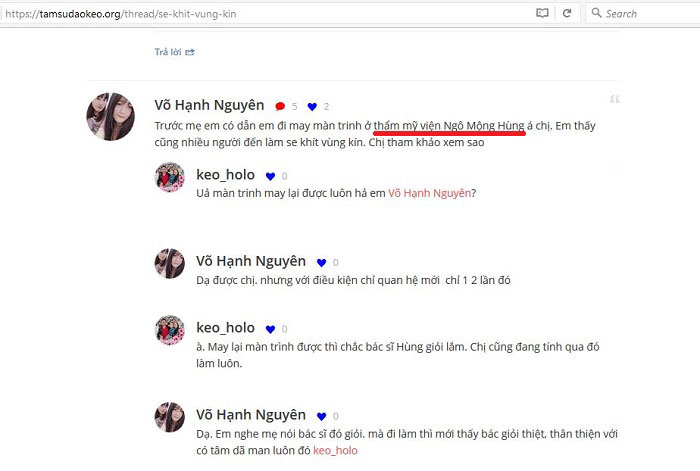Viewport: 700px width, 471px height.
Task: Reload the page with refresh icon
Action: tap(567, 13)
